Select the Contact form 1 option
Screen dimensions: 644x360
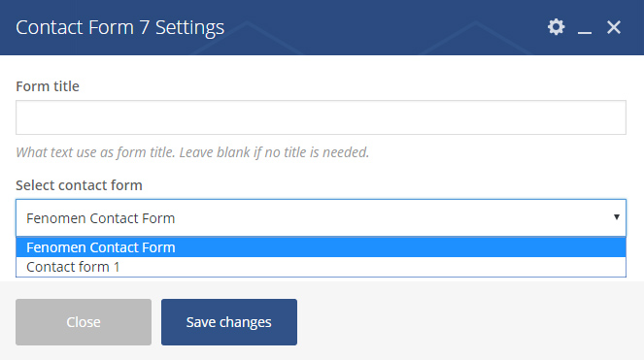click(x=321, y=267)
